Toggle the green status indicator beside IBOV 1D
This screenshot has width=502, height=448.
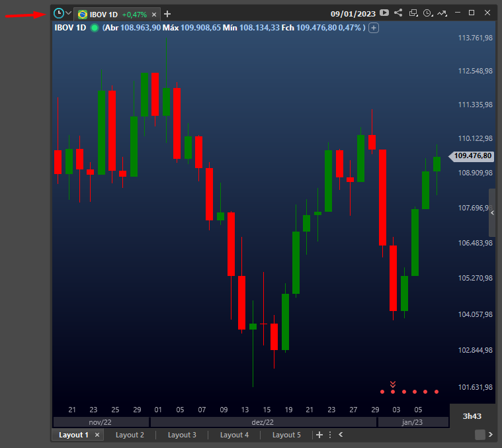click(95, 28)
